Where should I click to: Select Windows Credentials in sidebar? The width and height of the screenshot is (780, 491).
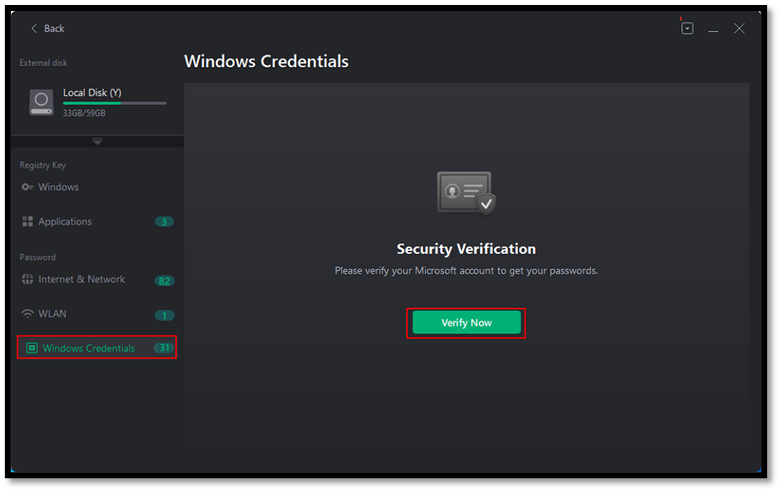pos(97,348)
